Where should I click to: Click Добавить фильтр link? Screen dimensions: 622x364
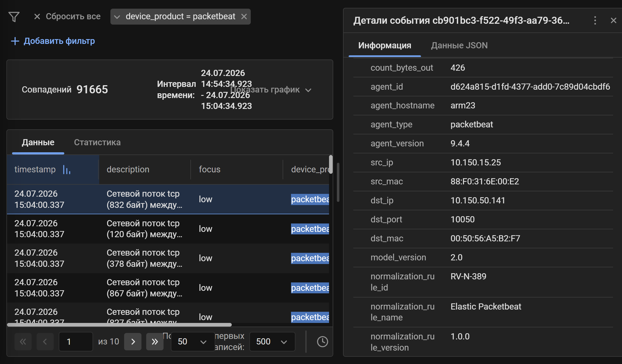point(59,41)
